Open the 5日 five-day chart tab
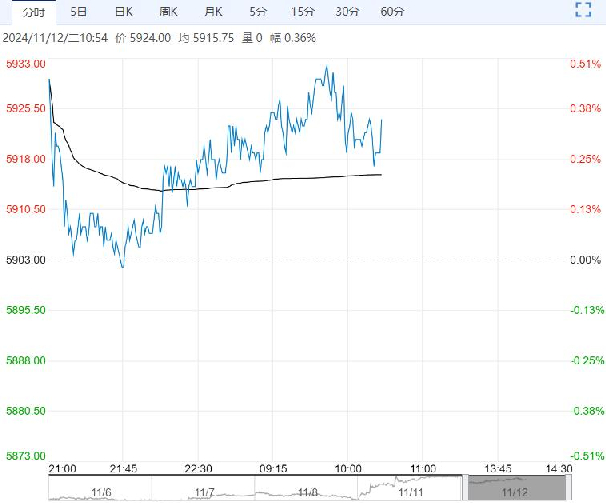 78,12
